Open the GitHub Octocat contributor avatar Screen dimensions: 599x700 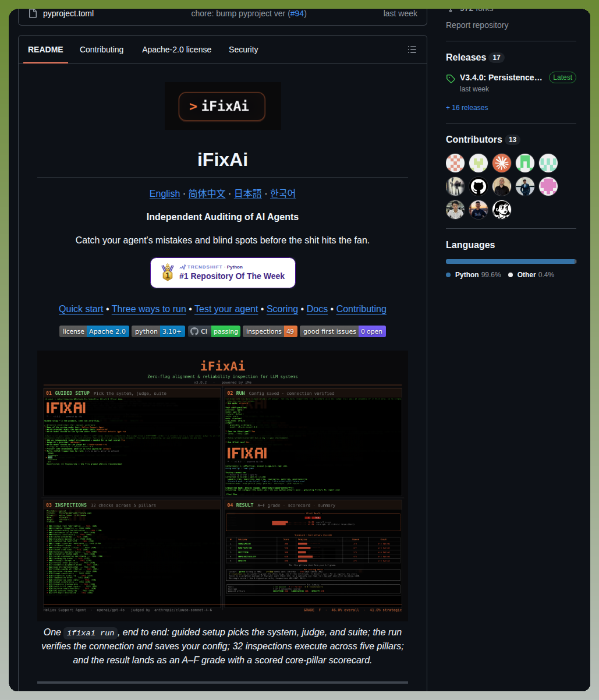click(x=479, y=186)
